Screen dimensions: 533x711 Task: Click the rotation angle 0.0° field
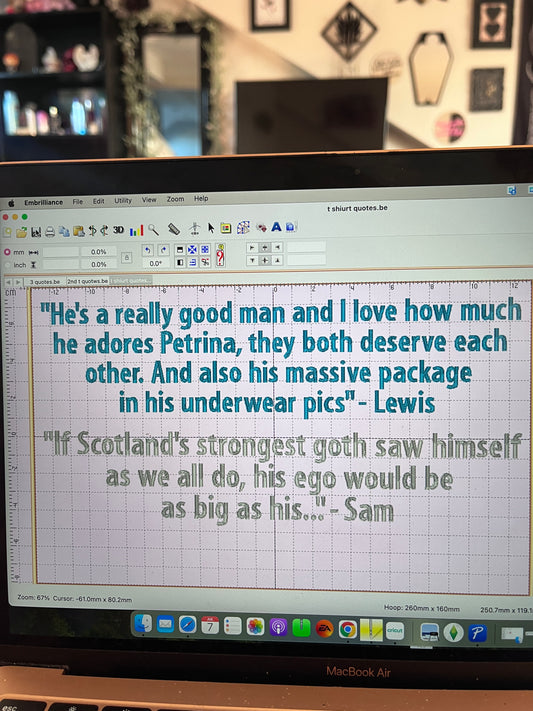tap(156, 263)
